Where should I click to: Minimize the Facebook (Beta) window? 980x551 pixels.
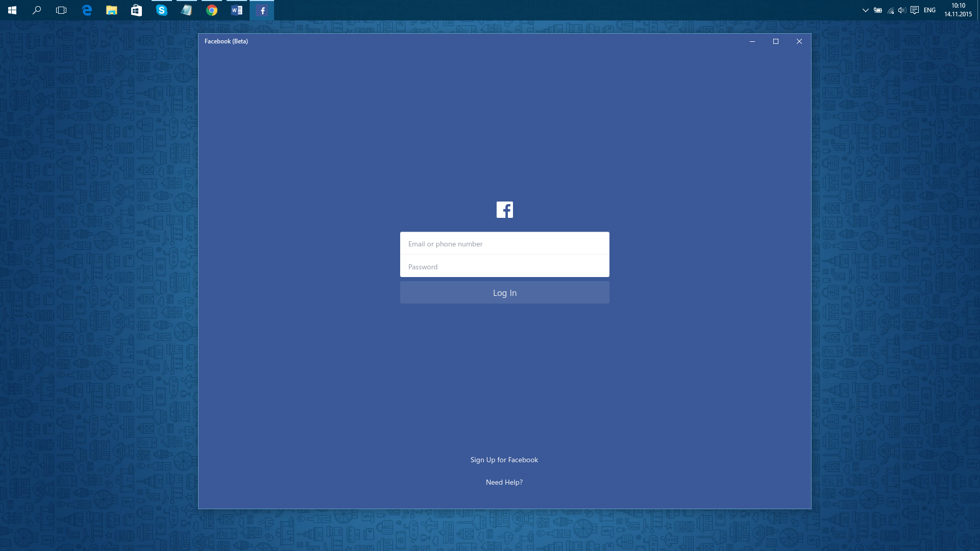point(752,41)
